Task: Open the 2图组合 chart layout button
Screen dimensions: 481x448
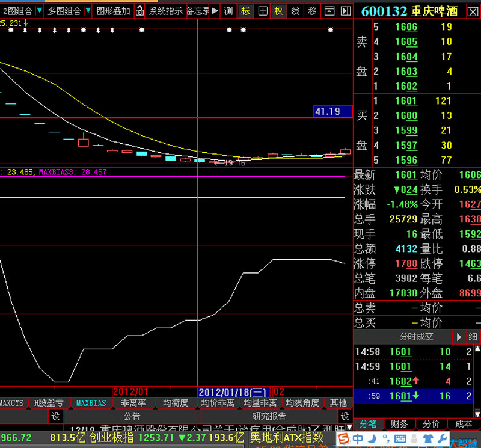Action: pos(17,11)
